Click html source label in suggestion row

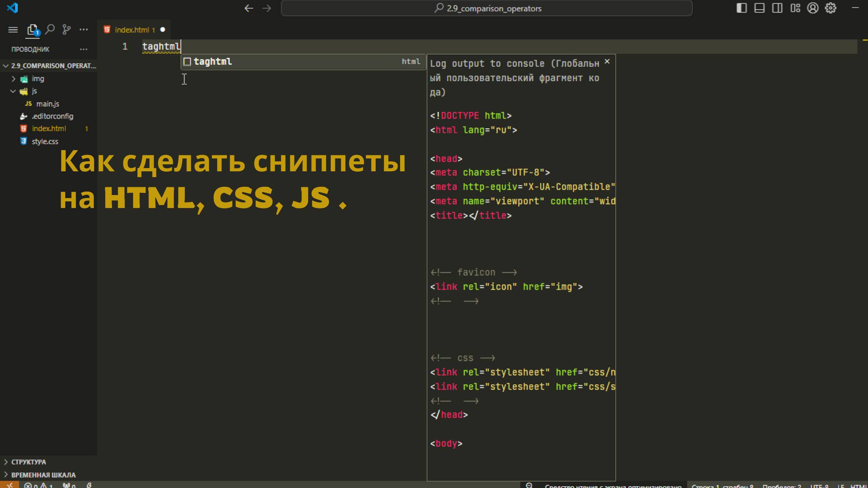(411, 62)
